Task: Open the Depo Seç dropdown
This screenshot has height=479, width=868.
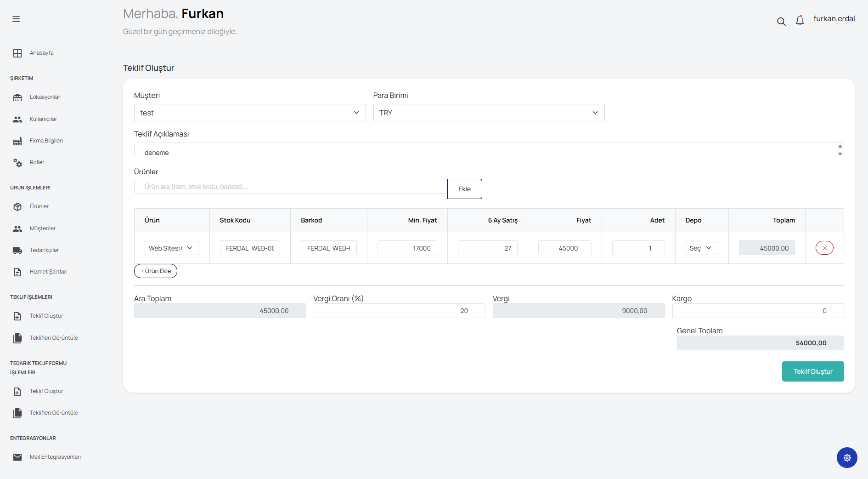Action: [x=701, y=248]
